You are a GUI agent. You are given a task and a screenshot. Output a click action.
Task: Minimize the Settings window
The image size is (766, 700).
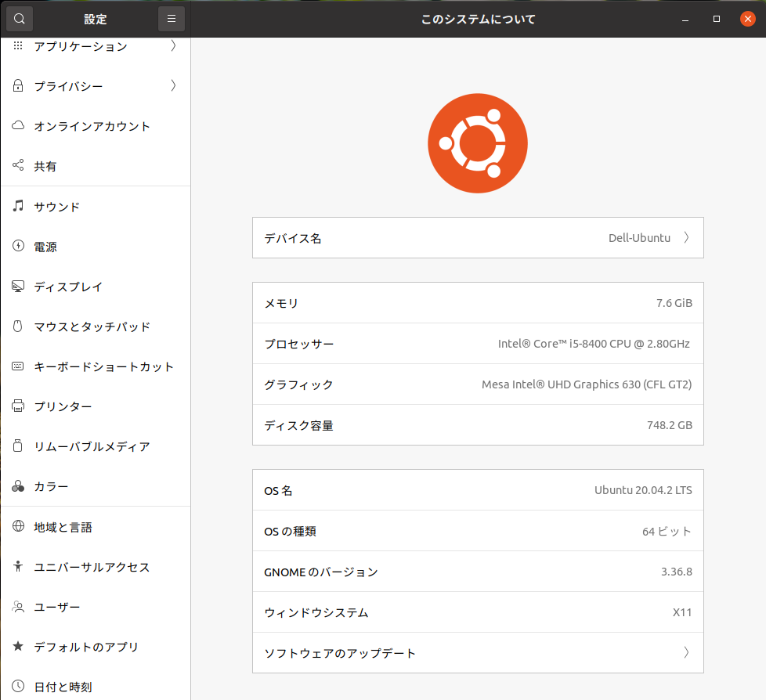tap(685, 19)
